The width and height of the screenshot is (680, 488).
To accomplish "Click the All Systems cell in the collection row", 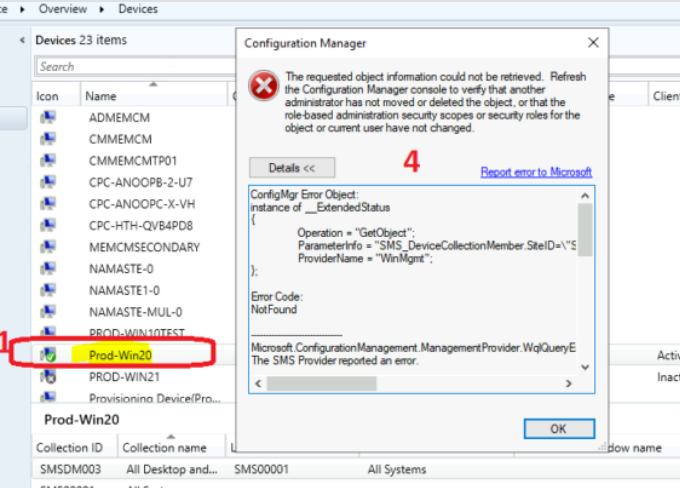I will point(397,469).
